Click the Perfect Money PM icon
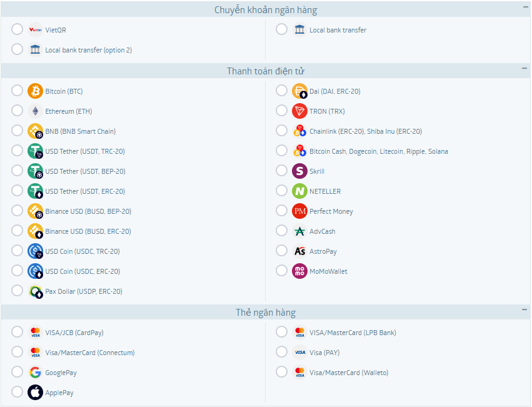Image resolution: width=532 pixels, height=407 pixels. click(299, 211)
